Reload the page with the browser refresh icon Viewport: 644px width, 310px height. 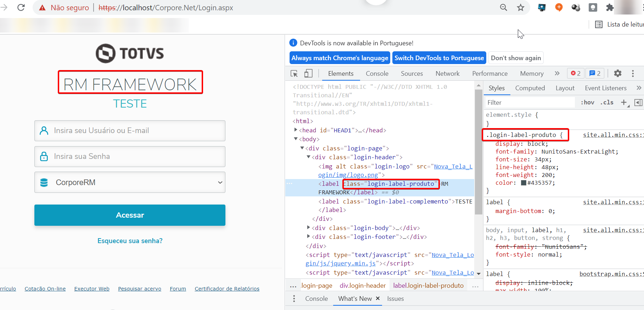[x=21, y=7]
